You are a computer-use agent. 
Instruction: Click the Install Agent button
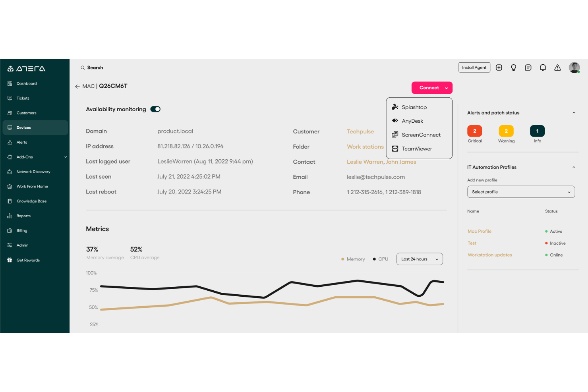474,68
